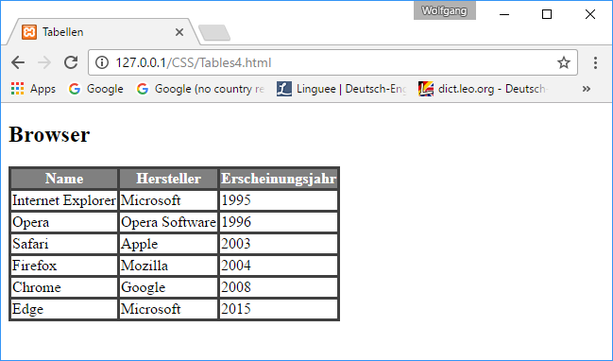The width and height of the screenshot is (613, 361).
Task: View site information icon in address bar
Action: [x=102, y=63]
